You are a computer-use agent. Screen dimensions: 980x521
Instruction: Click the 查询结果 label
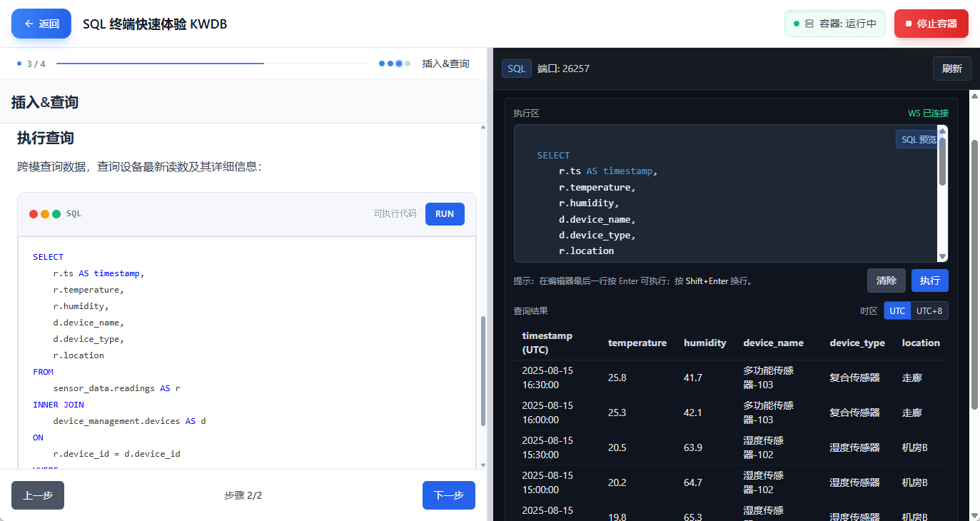coord(530,310)
